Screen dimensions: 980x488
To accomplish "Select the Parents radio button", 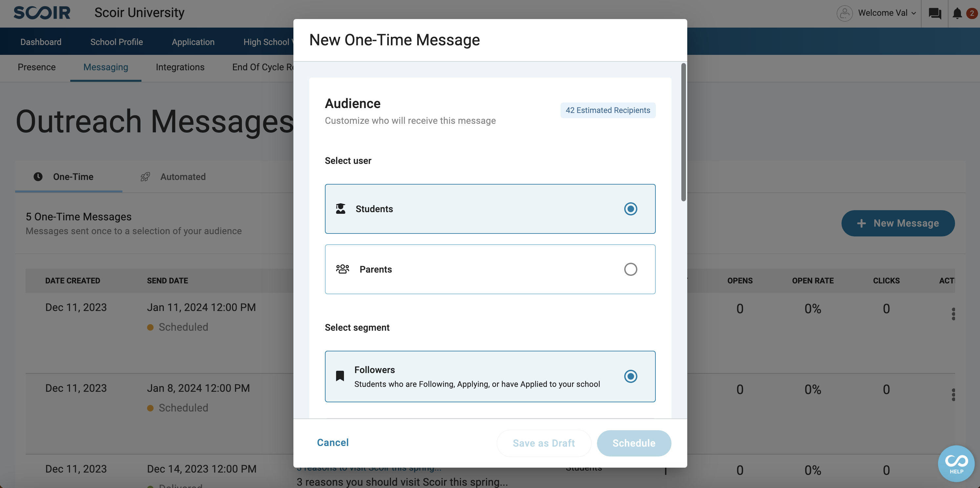I will pos(630,269).
